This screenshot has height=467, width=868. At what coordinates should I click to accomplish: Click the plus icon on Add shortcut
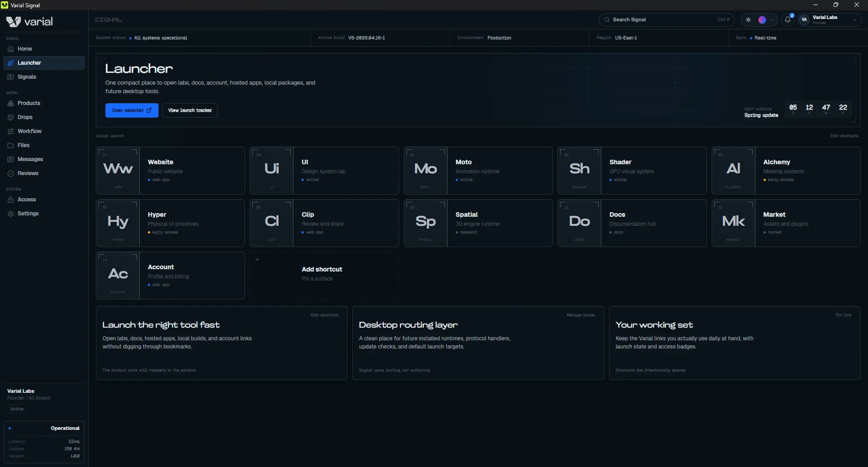257,260
